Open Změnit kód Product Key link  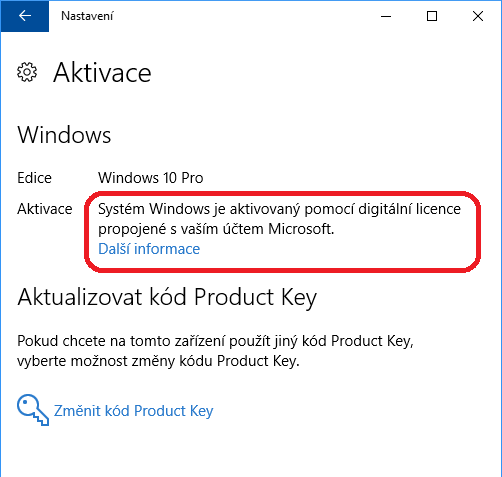pyautogui.click(x=133, y=411)
